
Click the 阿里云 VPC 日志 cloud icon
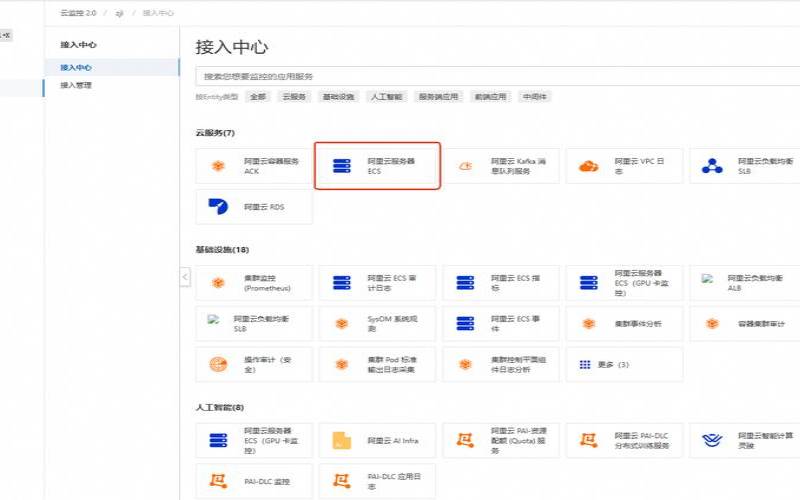point(588,166)
